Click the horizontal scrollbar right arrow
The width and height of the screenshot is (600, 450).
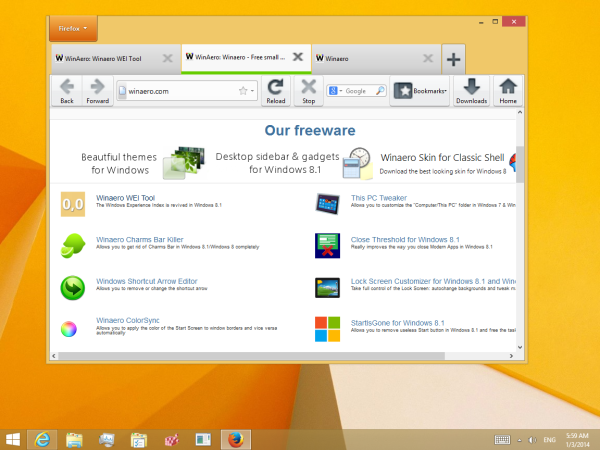[511, 356]
